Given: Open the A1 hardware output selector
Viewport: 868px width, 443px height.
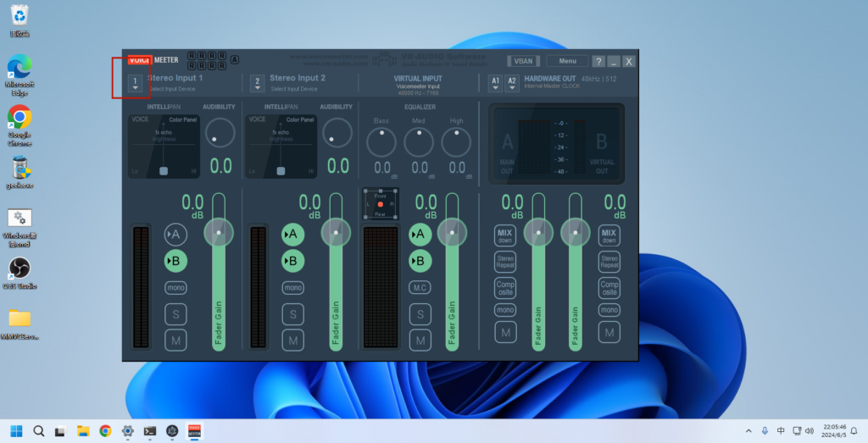Looking at the screenshot, I should (x=495, y=84).
